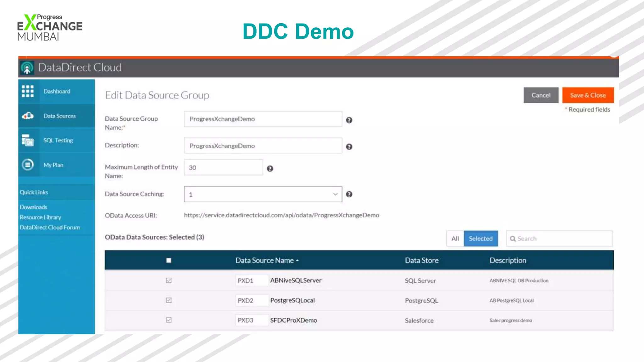Click the DataDirect Cloud logo icon

point(27,68)
